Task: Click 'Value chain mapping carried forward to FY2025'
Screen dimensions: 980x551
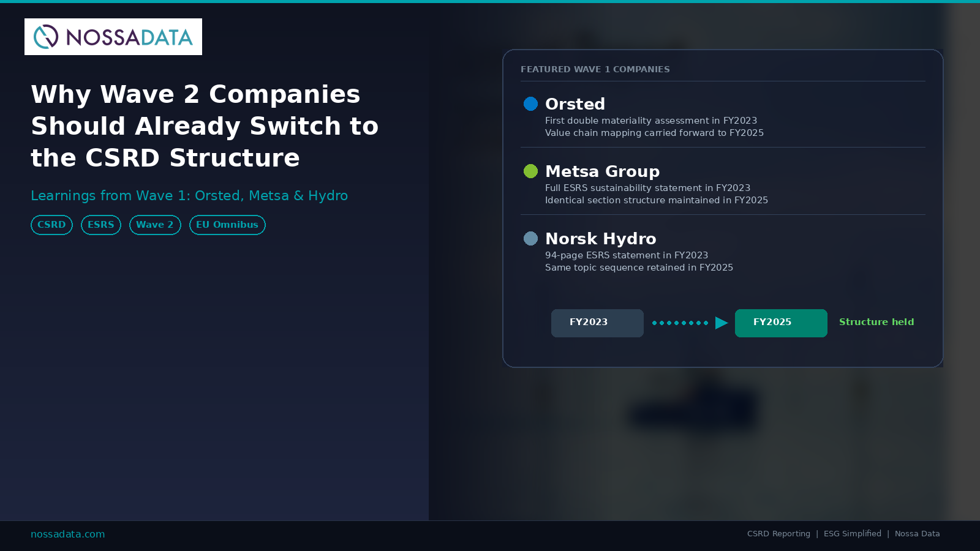Action: pos(654,133)
